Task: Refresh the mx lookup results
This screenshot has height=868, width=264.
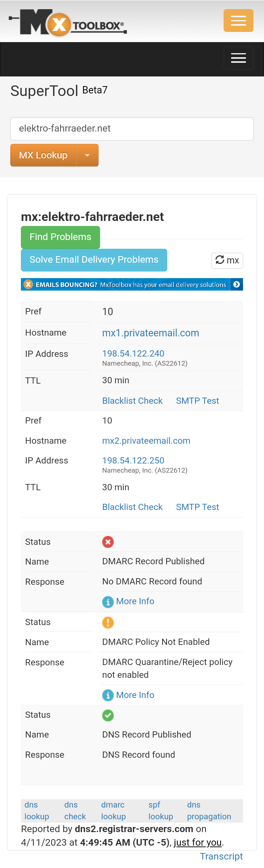Action: point(227,260)
